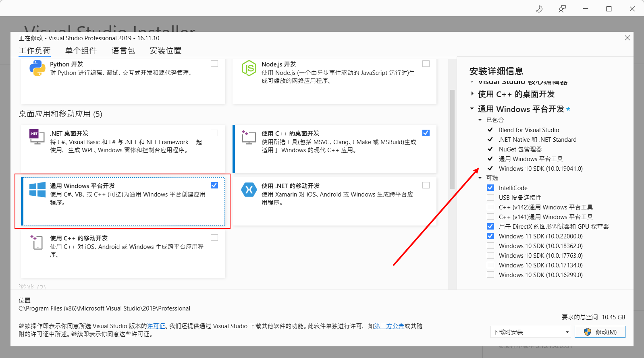Uncheck the Universal Windows Platform workload checkbox
This screenshot has height=358, width=644.
214,185
